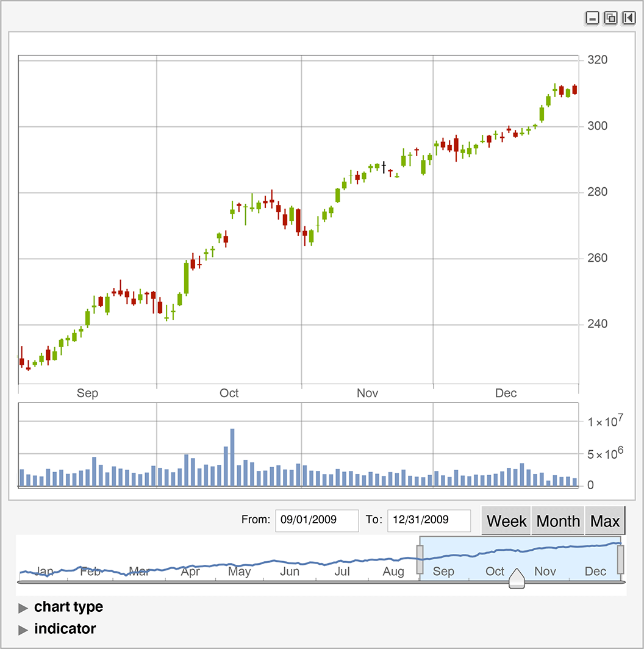Focus the From date field

coord(317,520)
